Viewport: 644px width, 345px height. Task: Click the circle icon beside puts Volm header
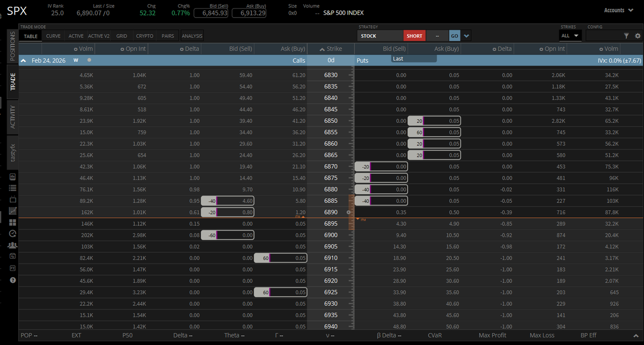(x=600, y=49)
